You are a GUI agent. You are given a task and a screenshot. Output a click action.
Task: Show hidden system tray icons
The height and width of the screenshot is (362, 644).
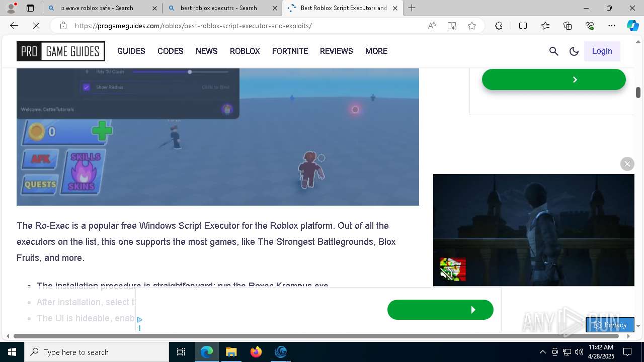pyautogui.click(x=542, y=352)
